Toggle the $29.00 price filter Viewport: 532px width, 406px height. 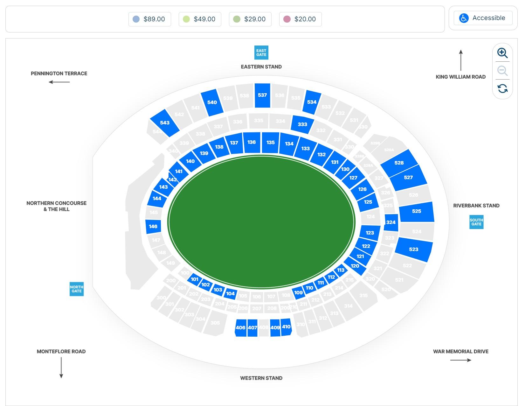click(x=250, y=19)
